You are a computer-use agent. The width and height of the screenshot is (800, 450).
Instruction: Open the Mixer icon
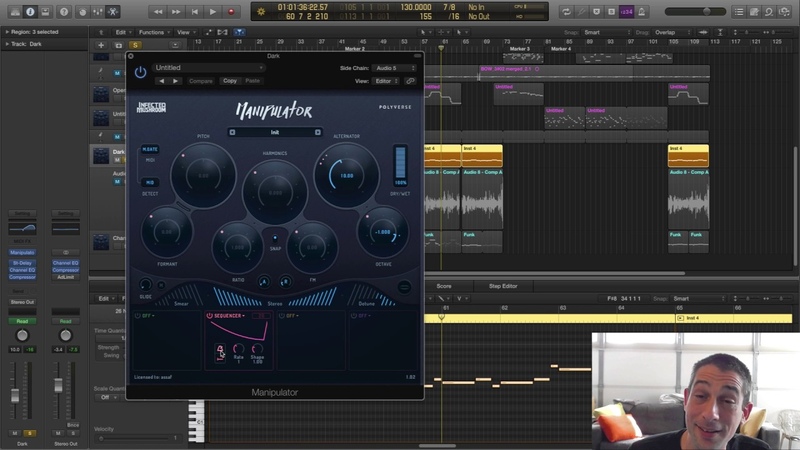click(x=97, y=11)
